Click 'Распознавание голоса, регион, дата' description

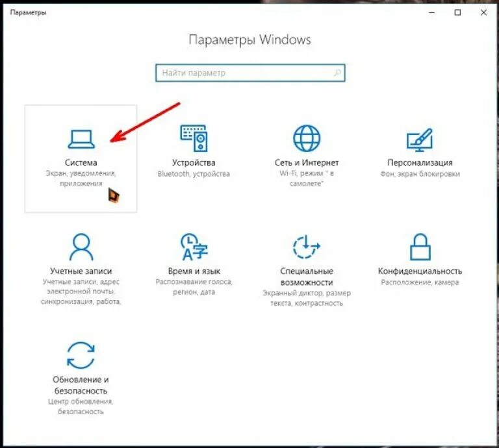pyautogui.click(x=194, y=287)
